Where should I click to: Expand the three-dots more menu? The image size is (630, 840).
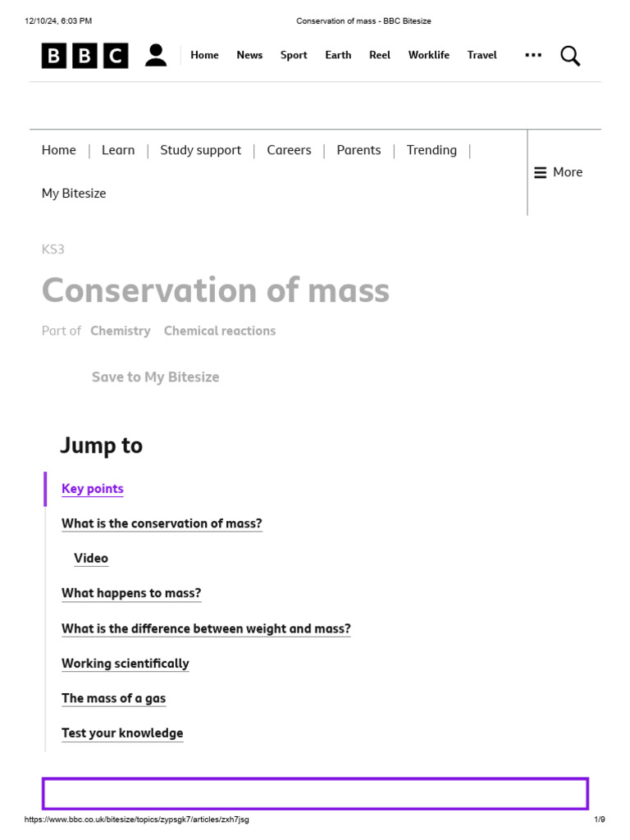click(533, 55)
